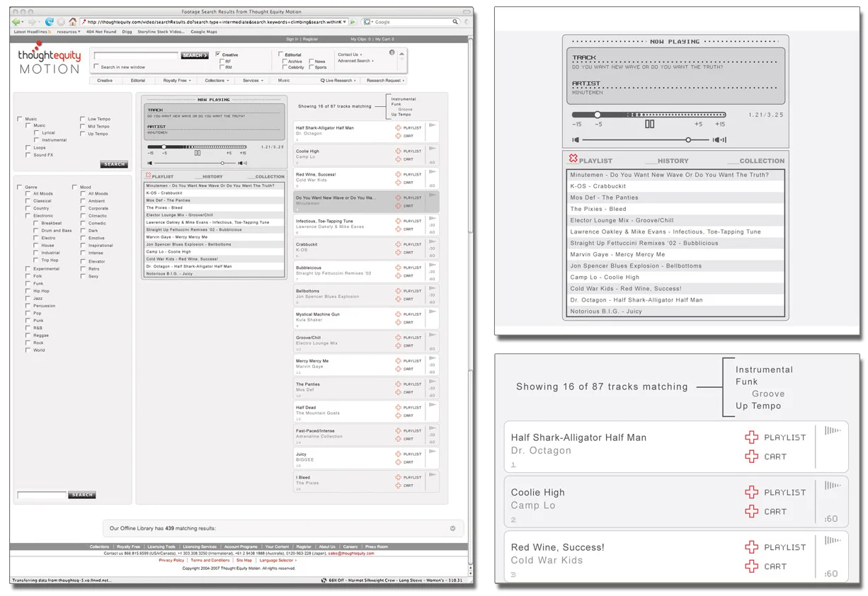Click the playback progress knob in the enlarged player
Screen dimensions: 868x596
597,114
